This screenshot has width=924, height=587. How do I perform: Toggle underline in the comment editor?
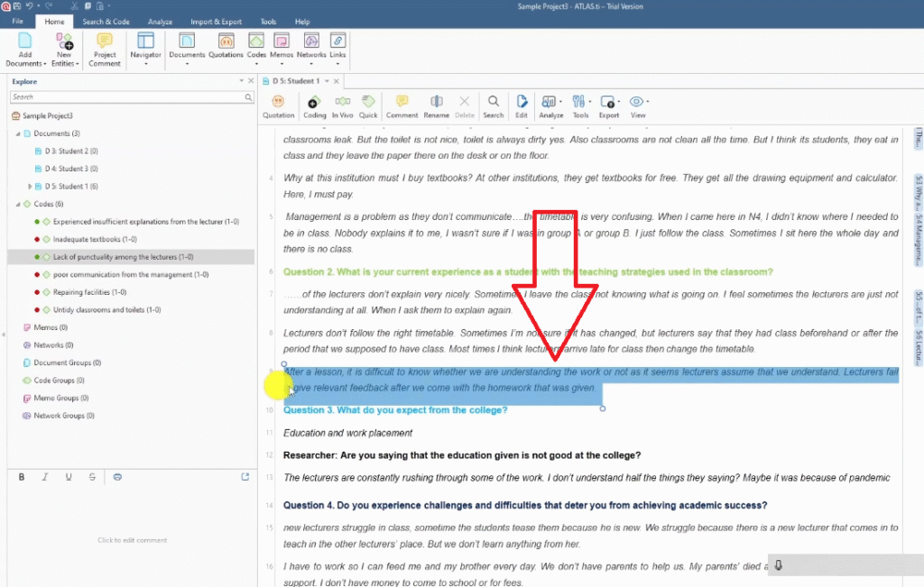69,477
